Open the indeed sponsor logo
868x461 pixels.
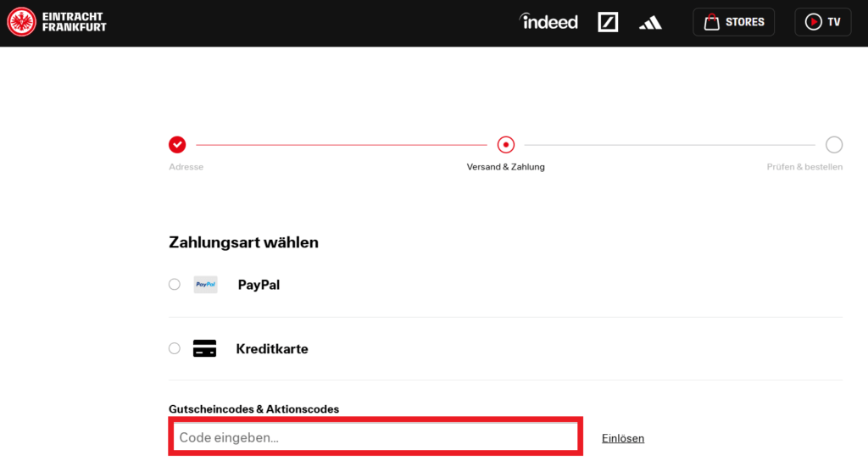pyautogui.click(x=548, y=21)
